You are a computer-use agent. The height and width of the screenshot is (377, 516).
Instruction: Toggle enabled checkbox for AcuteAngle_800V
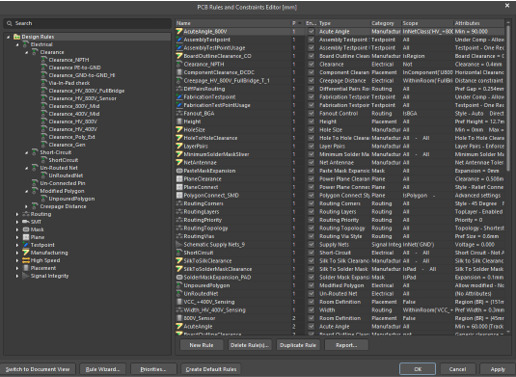311,31
